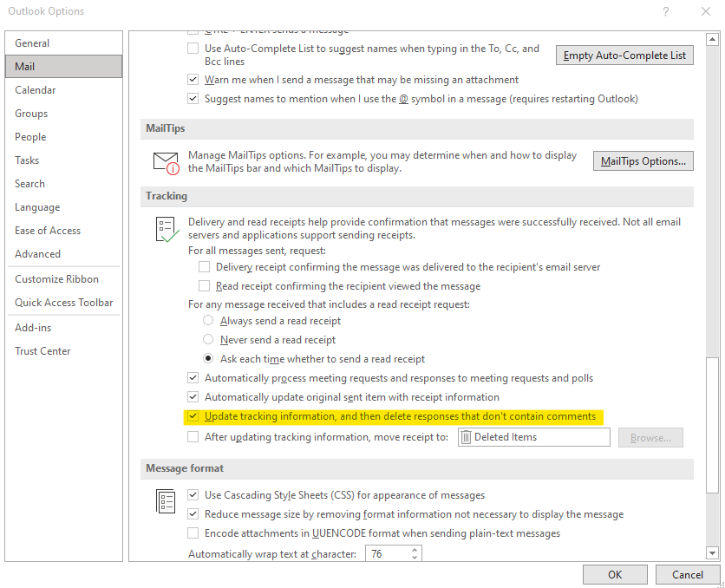Image resolution: width=725 pixels, height=588 pixels.
Task: Click the Message format document icon
Action: pos(166,501)
